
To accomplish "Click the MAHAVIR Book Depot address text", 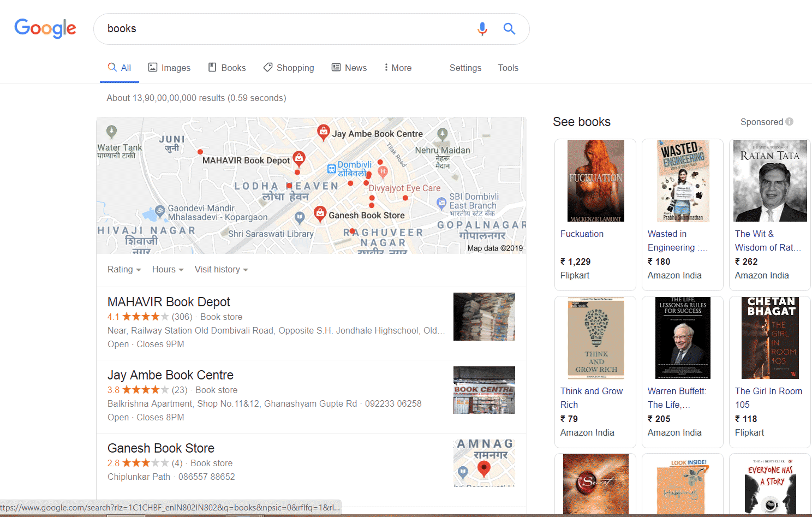I will pos(276,330).
